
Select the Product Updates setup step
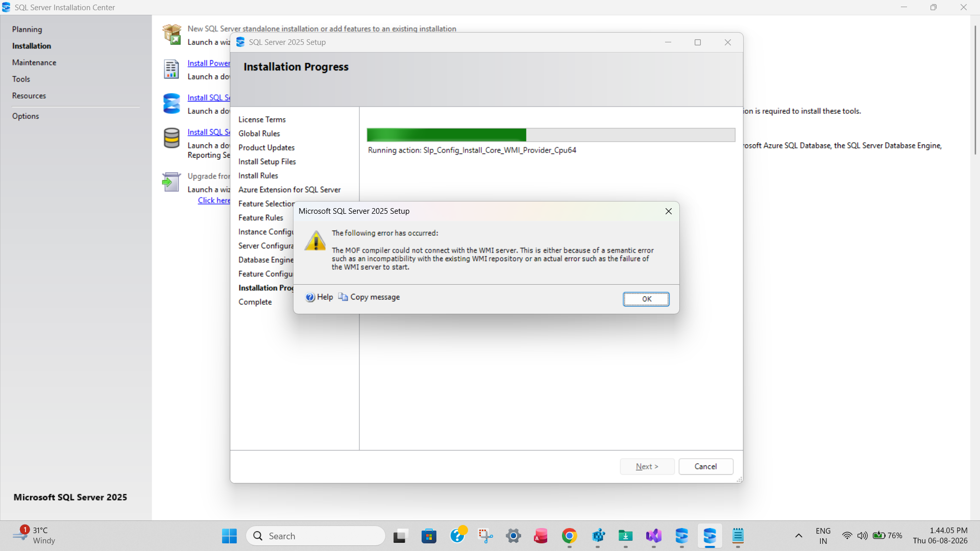tap(266, 148)
